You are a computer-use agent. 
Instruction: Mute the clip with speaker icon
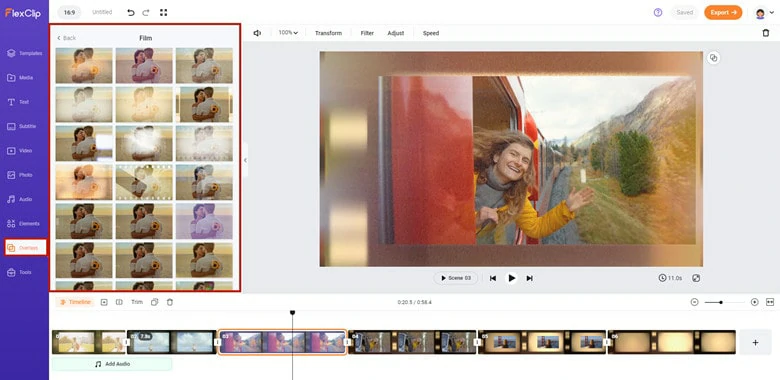257,33
